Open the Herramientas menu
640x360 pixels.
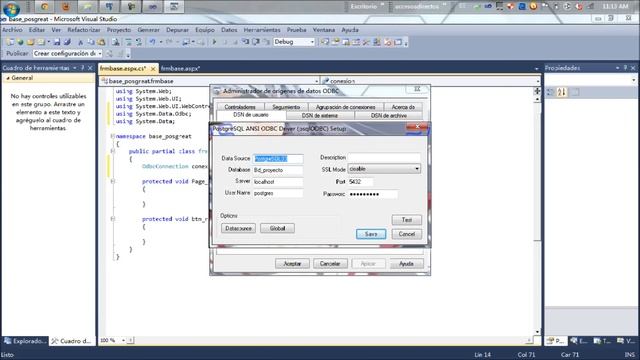pyautogui.click(x=262, y=30)
